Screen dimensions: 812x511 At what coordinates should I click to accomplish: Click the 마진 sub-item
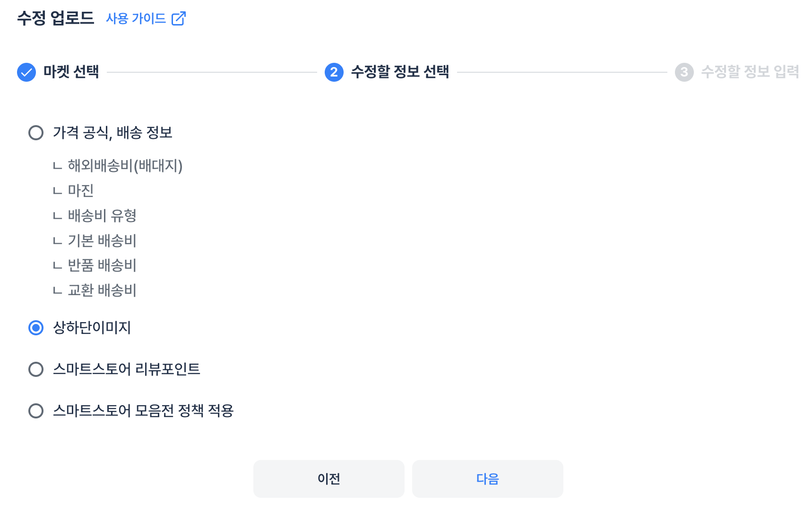[81, 191]
